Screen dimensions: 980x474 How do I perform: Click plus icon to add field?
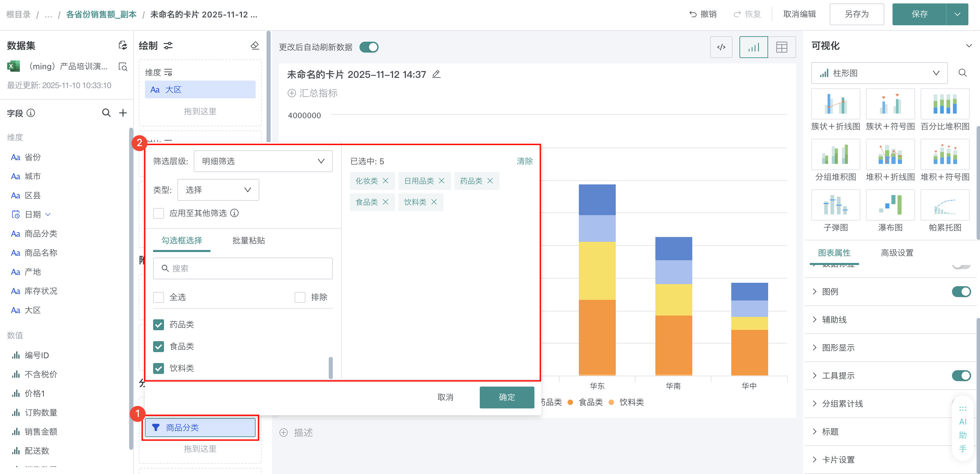(123, 113)
